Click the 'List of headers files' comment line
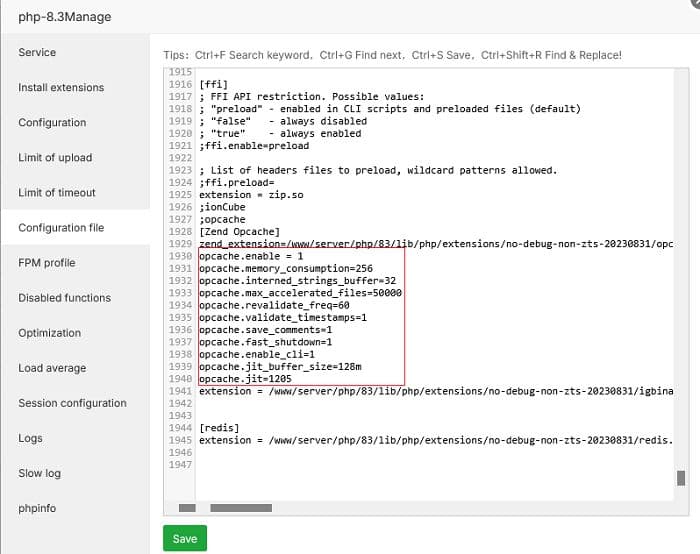 tap(378, 170)
